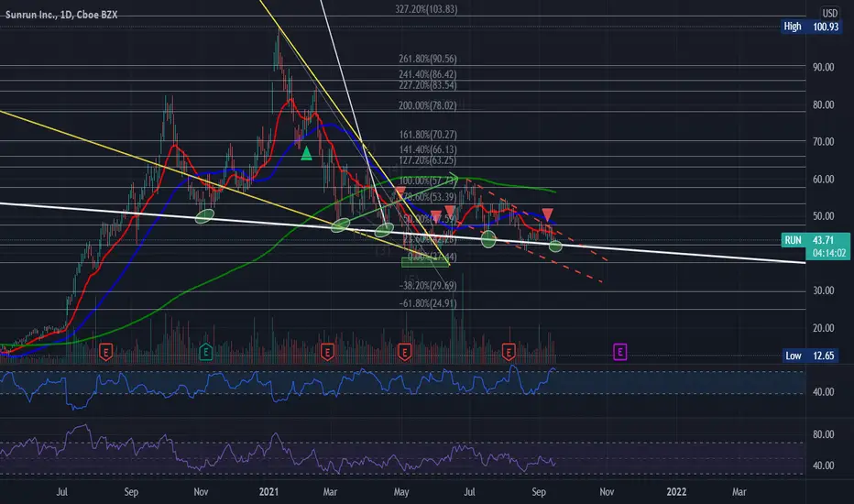
Task: Click the 127.20%(63.25) Fibonacci label
Action: (428, 160)
